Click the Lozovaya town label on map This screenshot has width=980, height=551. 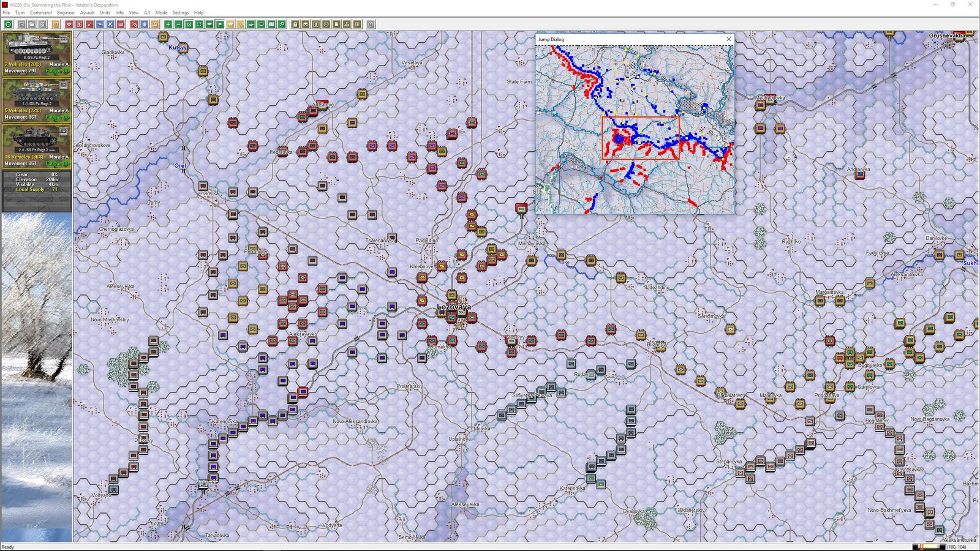454,307
